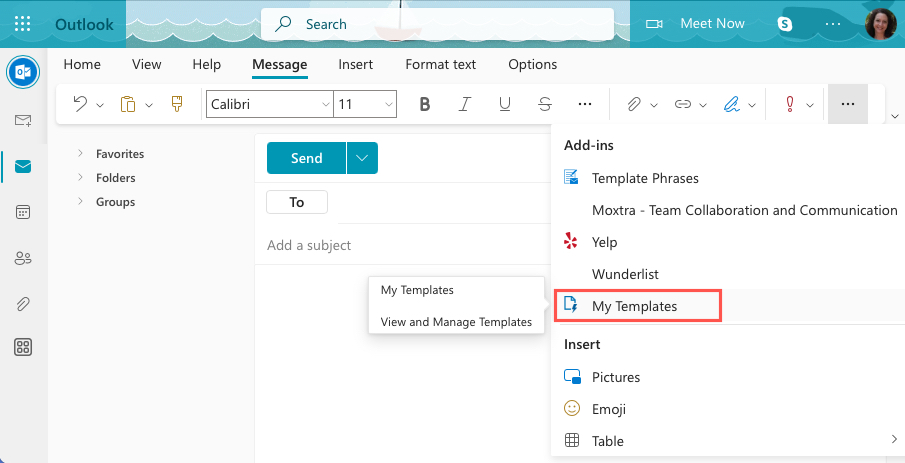
Task: Expand the Folders group
Action: pyautogui.click(x=80, y=177)
